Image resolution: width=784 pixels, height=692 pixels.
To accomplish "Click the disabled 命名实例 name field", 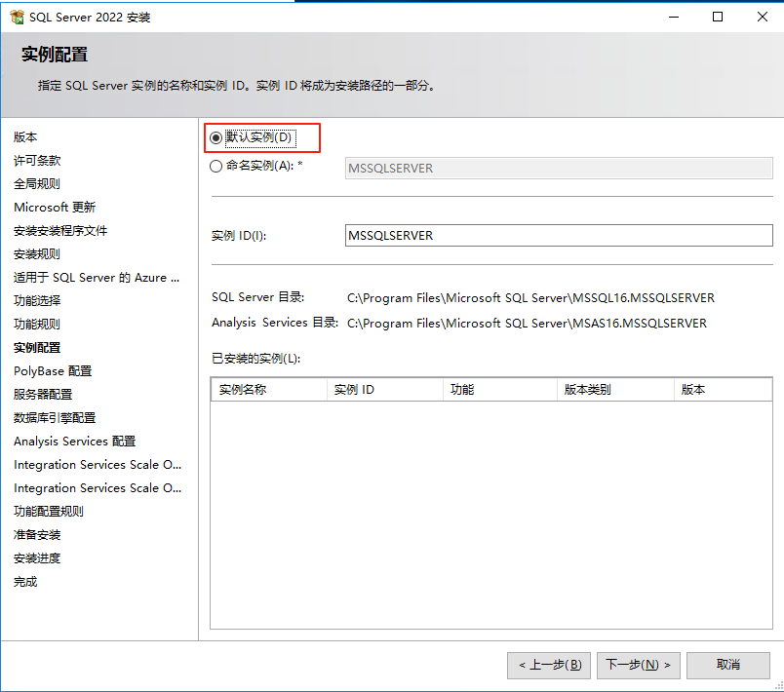I will tap(559, 168).
